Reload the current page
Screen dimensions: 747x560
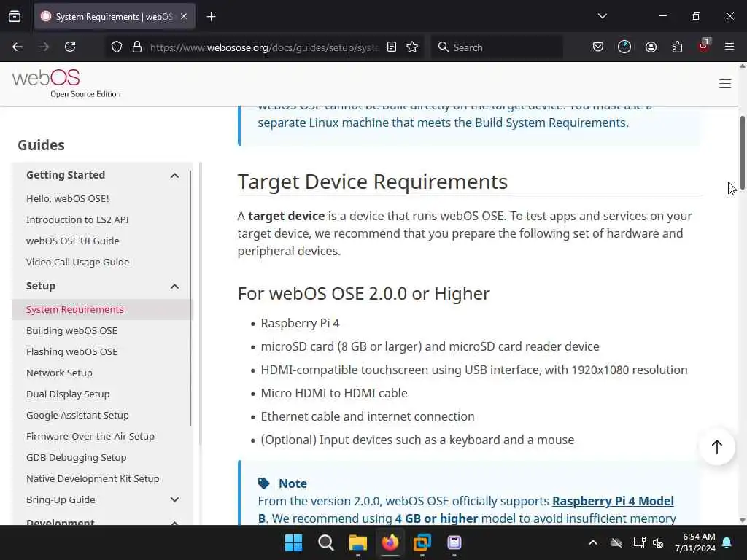click(x=70, y=47)
